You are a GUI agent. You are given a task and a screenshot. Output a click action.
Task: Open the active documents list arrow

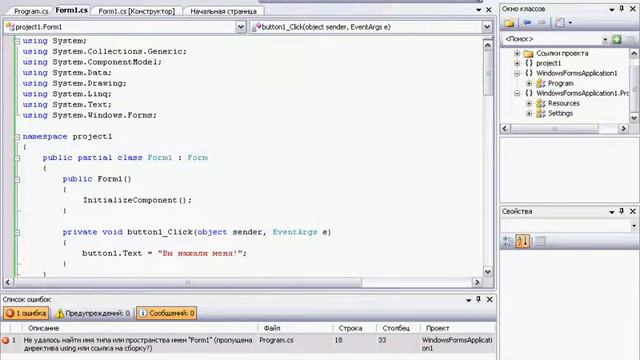coord(478,10)
